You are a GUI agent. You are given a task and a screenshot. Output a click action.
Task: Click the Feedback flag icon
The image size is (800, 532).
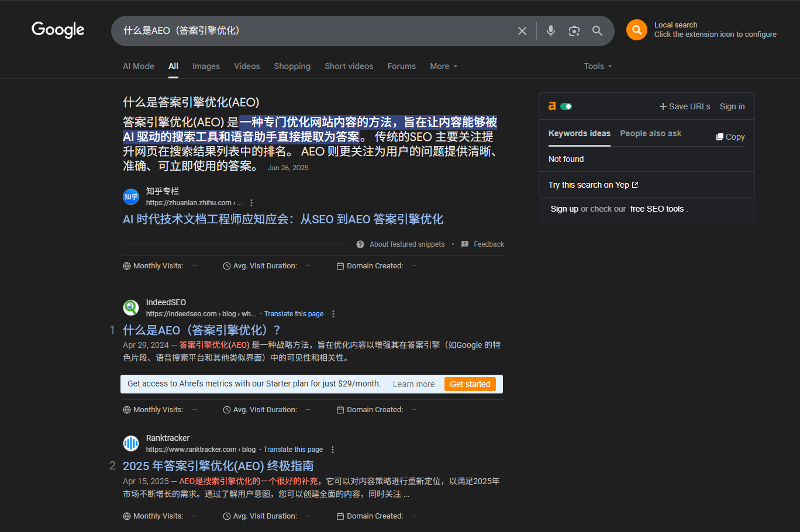pyautogui.click(x=465, y=244)
